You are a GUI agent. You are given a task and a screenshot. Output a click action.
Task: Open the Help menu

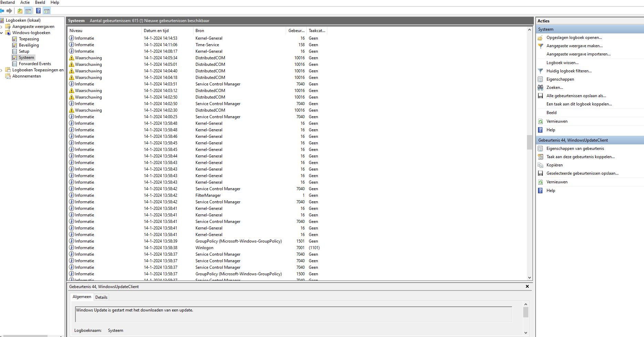pos(55,2)
